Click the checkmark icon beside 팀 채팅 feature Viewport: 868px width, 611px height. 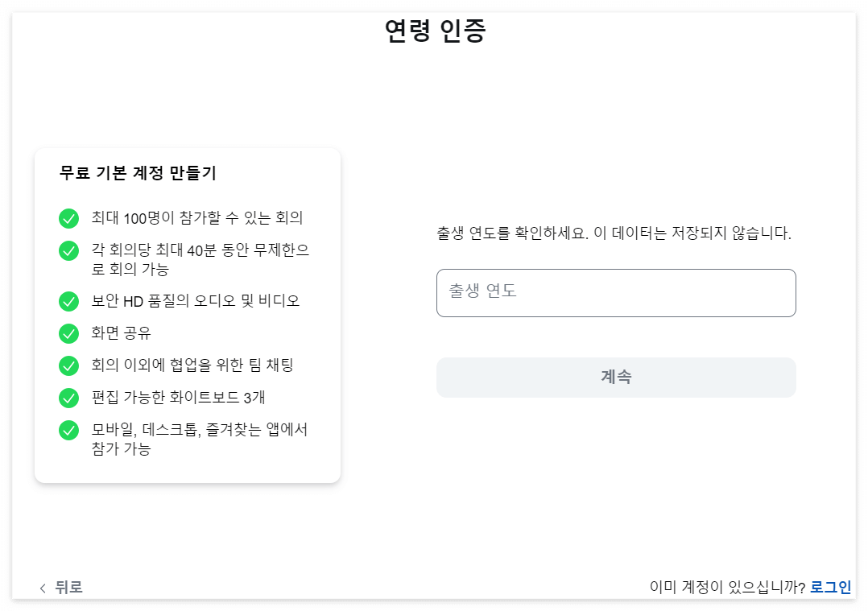coord(68,365)
